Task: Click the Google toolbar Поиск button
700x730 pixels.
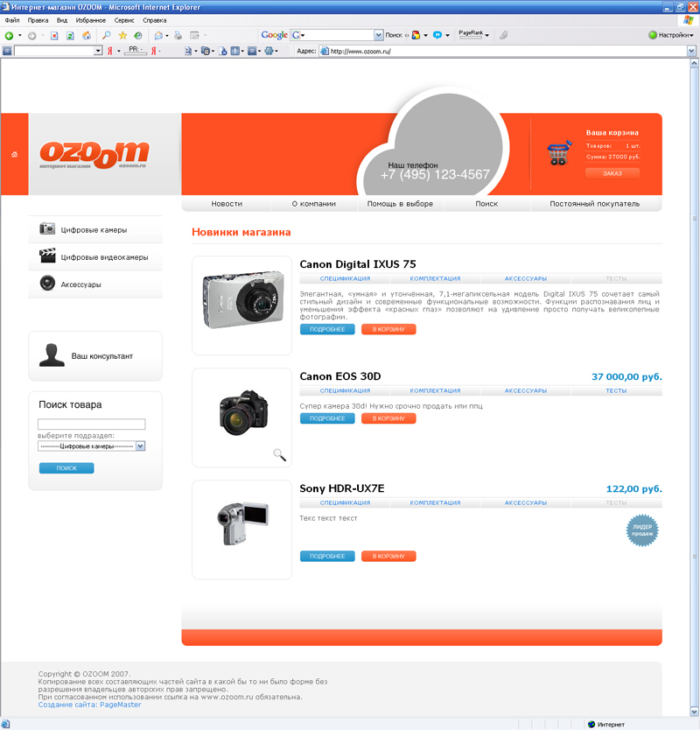Action: (393, 35)
